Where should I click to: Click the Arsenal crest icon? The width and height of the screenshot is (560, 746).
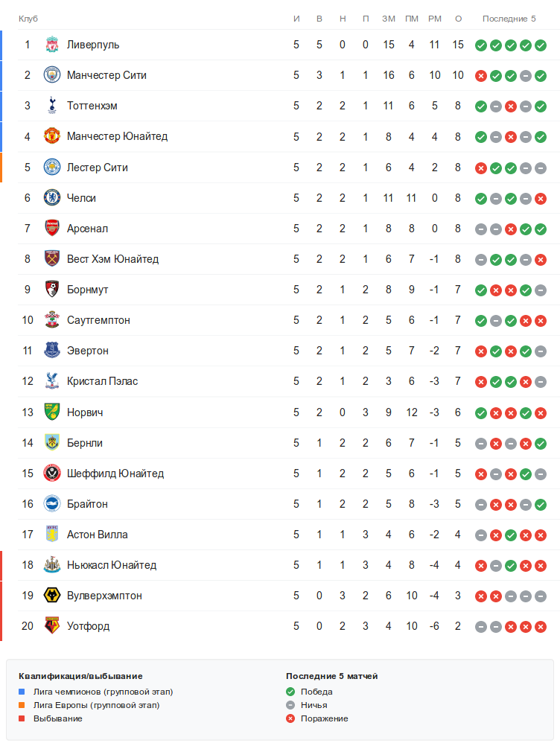(x=51, y=229)
